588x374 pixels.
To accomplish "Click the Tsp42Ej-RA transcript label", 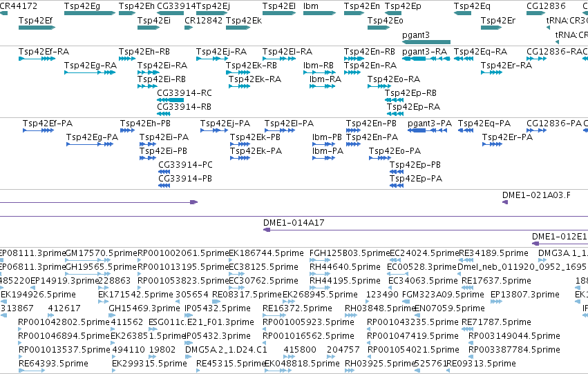I will (221, 51).
